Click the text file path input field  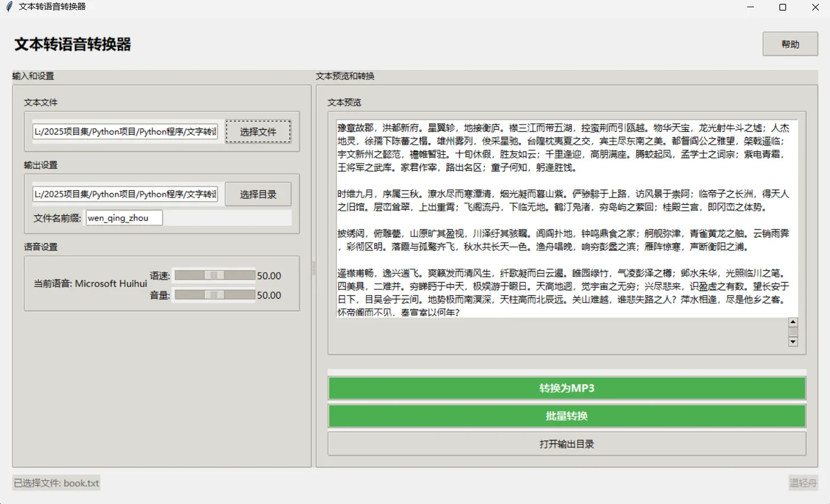(124, 131)
